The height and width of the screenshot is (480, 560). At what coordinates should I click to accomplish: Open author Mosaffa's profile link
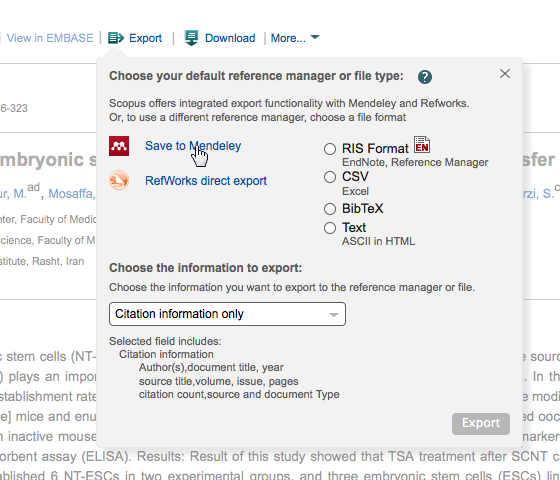click(71, 194)
